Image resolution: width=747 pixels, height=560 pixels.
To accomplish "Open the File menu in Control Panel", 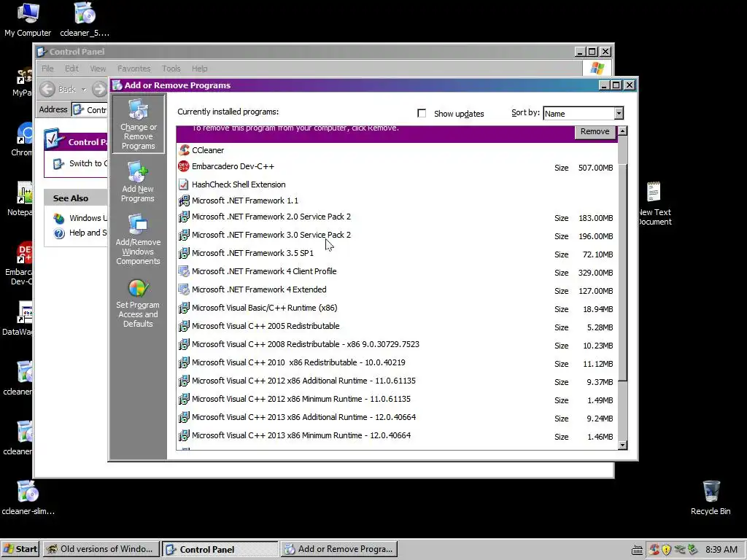I will (47, 69).
